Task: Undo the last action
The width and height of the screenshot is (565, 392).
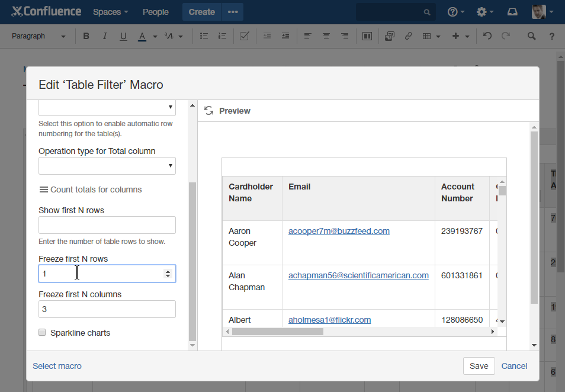Action: pos(486,36)
